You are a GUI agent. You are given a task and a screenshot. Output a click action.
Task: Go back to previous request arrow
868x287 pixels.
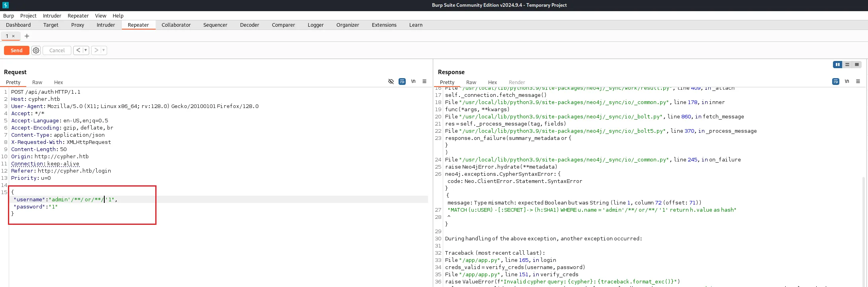(78, 50)
